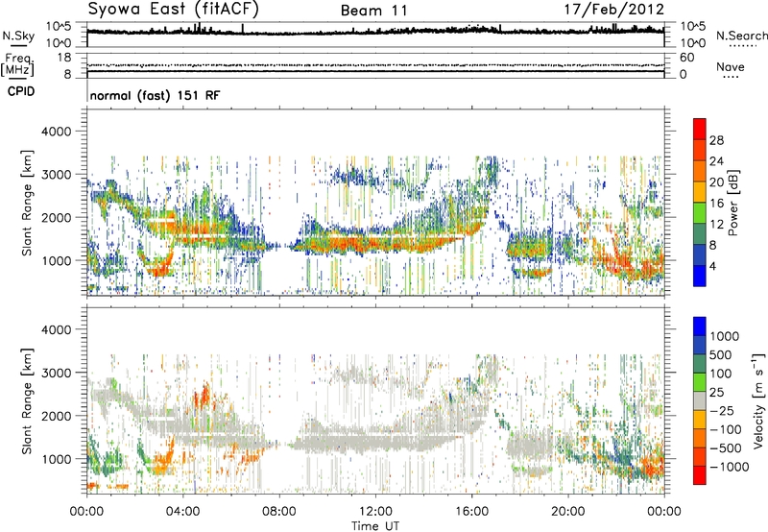Click the '1000' velocity colorbar tick label

[x=725, y=336]
